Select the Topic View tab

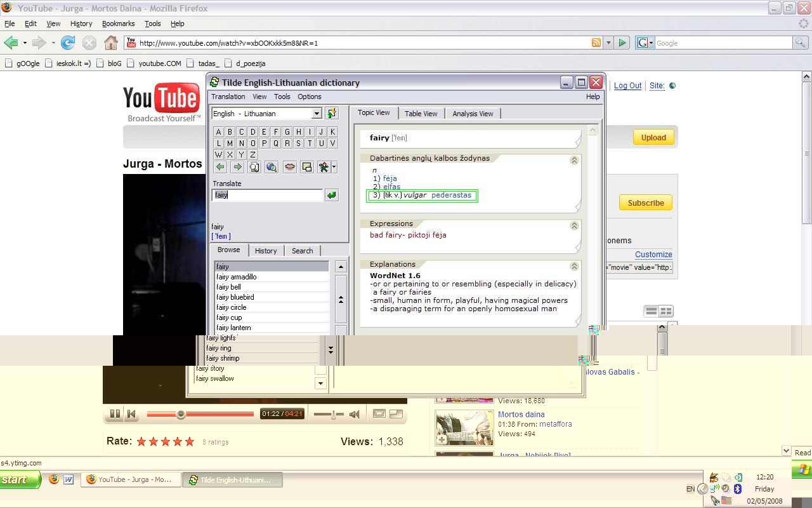[374, 113]
